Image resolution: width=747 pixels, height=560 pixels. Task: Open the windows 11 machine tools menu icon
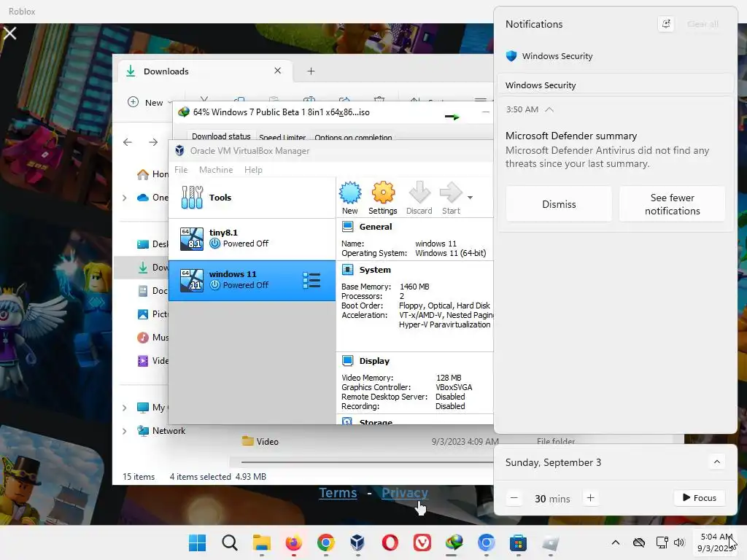tap(311, 281)
